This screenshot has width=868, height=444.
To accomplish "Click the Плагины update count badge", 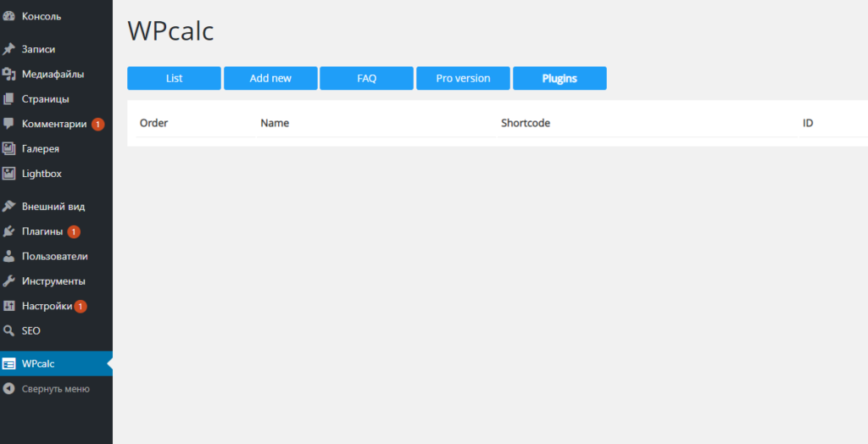I will pyautogui.click(x=74, y=232).
